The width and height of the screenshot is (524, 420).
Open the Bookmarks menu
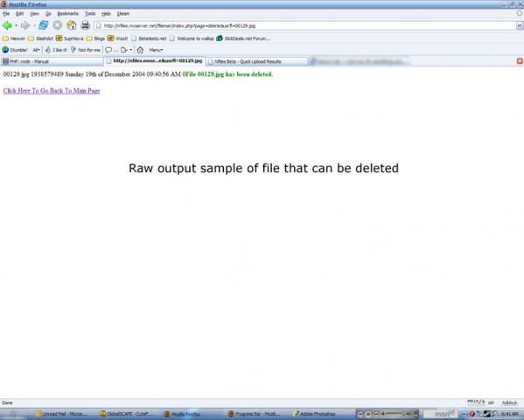coord(68,14)
